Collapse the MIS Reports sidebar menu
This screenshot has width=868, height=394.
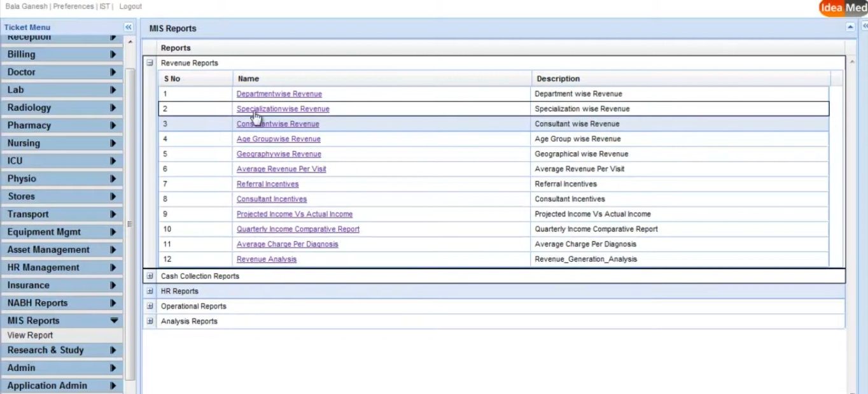(x=62, y=321)
